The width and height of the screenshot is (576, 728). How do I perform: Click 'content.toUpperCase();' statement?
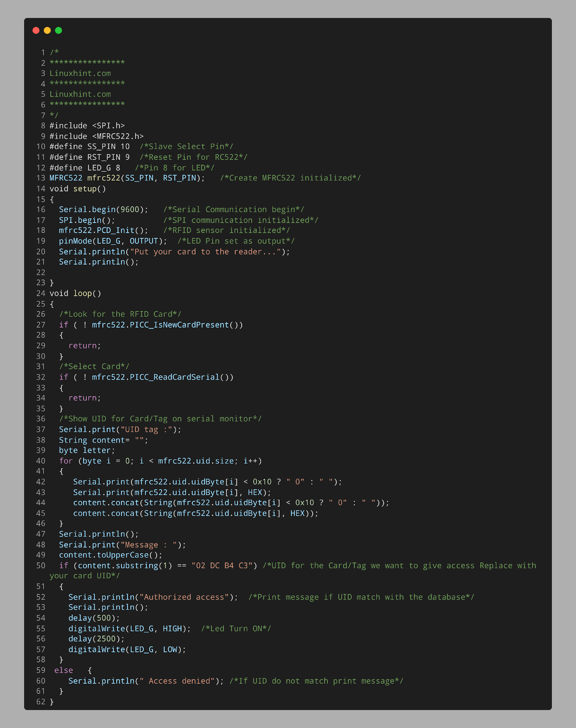[111, 555]
